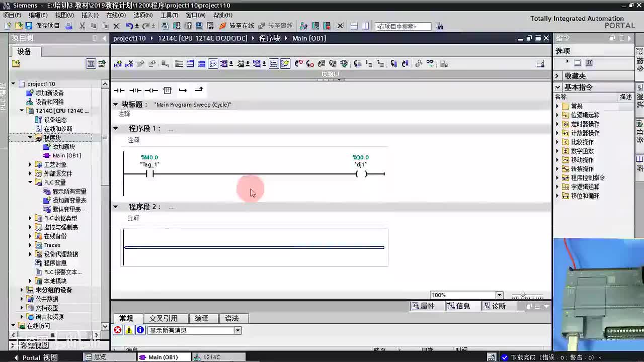The height and width of the screenshot is (362, 644).
Task: Click the cut scissors icon
Action: [x=82, y=26]
